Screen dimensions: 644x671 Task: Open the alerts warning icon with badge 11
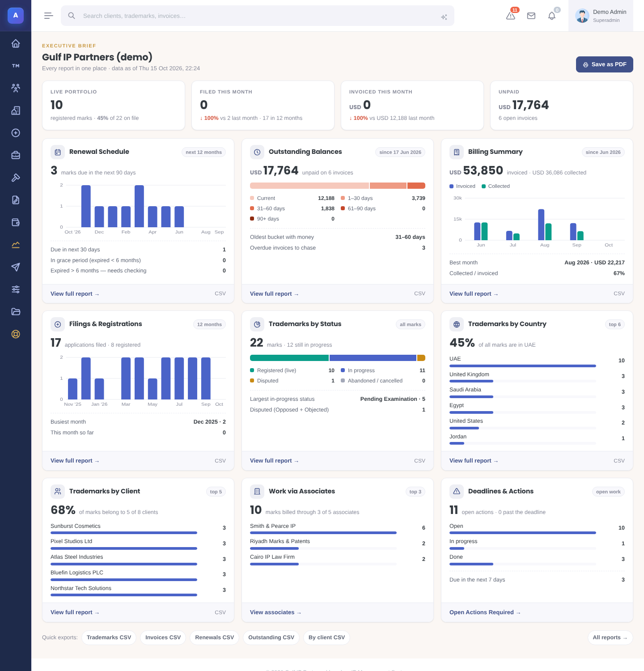click(511, 16)
